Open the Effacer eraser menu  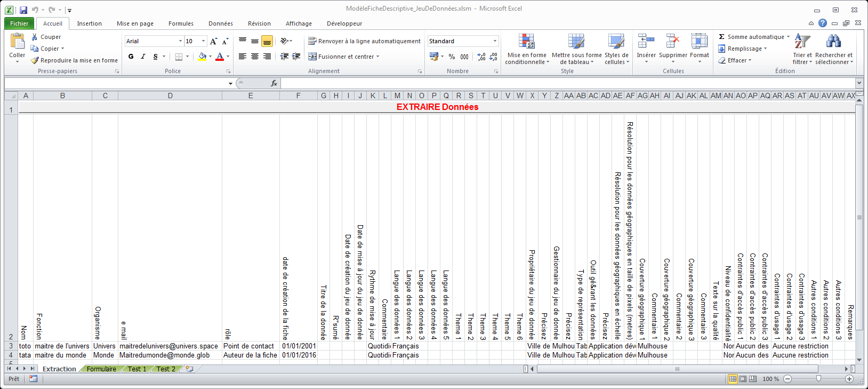[735, 60]
